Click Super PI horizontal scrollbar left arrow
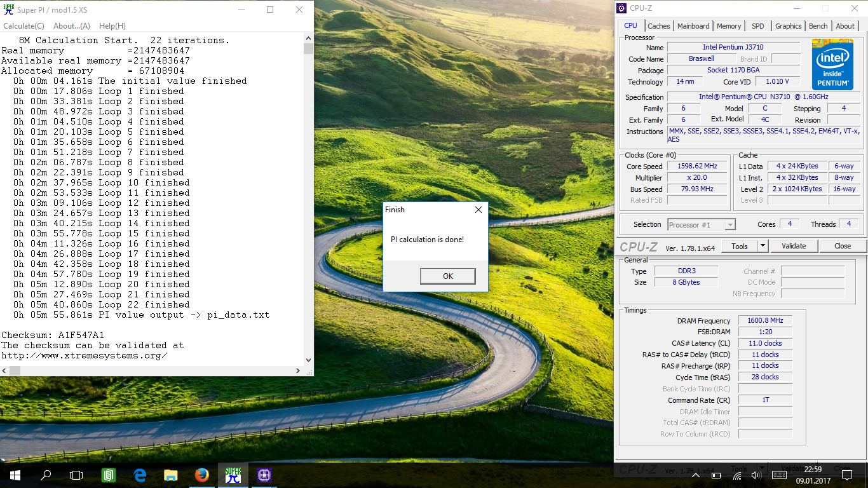Screen dimensions: 868x488 click(5, 370)
